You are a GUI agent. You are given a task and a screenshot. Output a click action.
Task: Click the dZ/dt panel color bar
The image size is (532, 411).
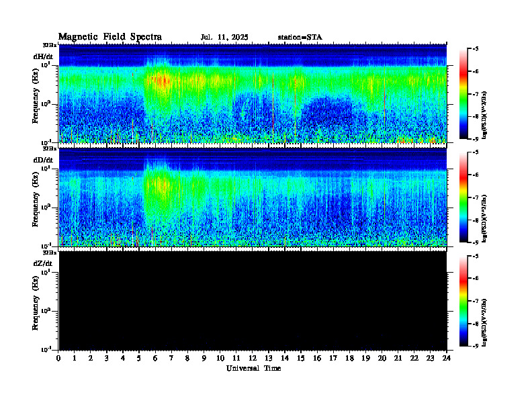(463, 301)
